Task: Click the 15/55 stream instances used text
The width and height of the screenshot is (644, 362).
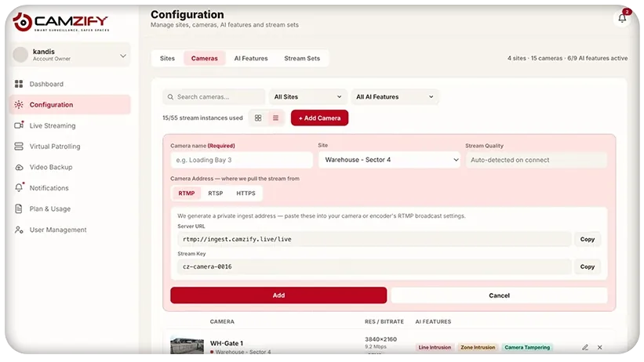Action: click(x=202, y=118)
